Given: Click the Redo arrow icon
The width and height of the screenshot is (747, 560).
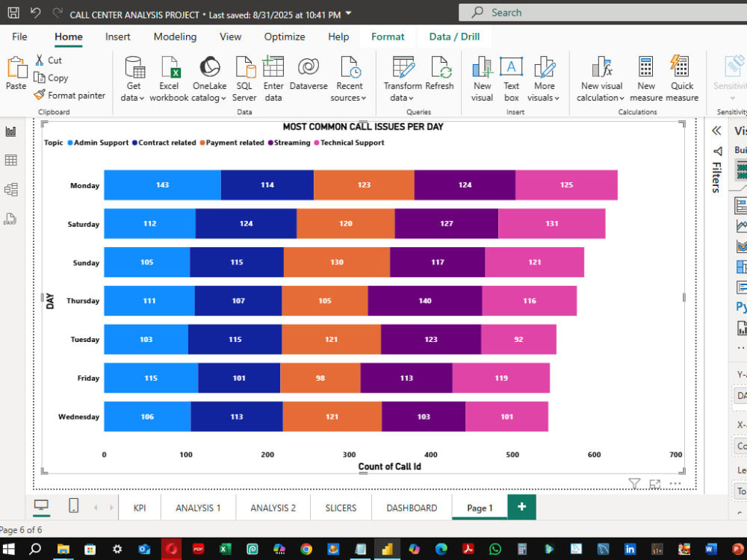Looking at the screenshot, I should pyautogui.click(x=58, y=13).
